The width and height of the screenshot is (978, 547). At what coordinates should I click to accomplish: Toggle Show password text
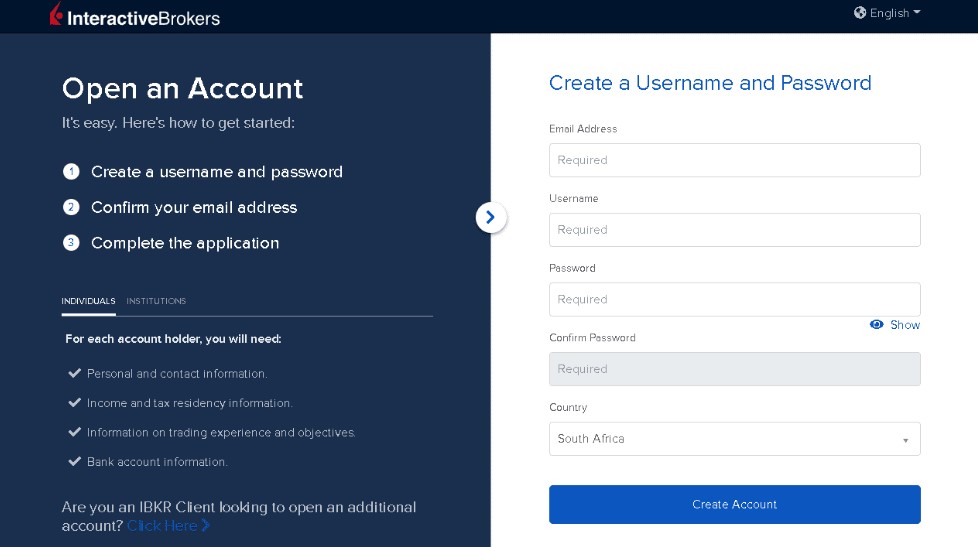click(904, 325)
